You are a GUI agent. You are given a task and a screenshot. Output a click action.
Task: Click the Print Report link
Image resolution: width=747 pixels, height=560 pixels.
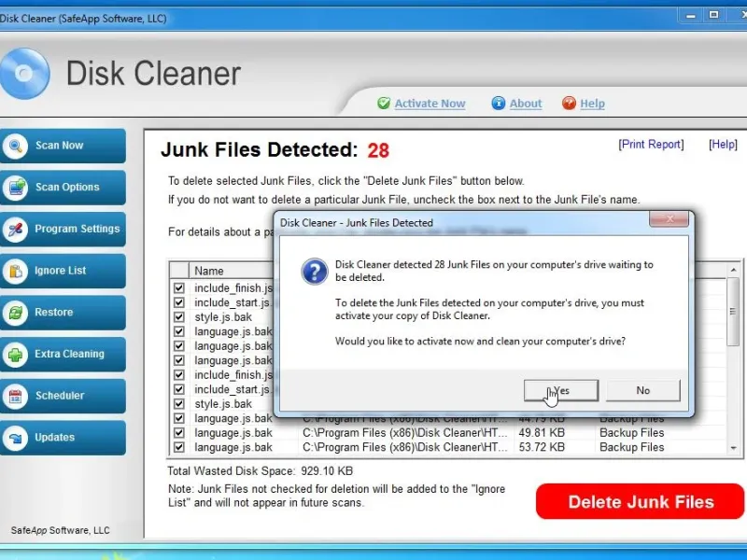pyautogui.click(x=651, y=145)
